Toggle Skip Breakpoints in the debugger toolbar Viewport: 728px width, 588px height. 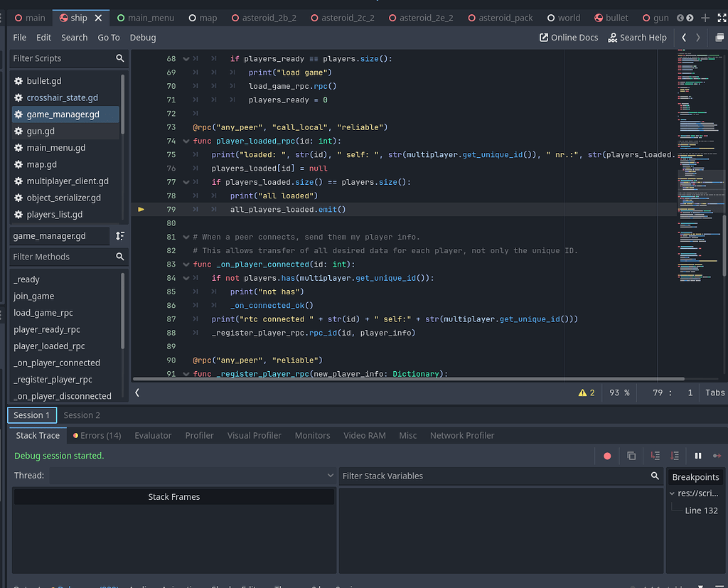608,456
